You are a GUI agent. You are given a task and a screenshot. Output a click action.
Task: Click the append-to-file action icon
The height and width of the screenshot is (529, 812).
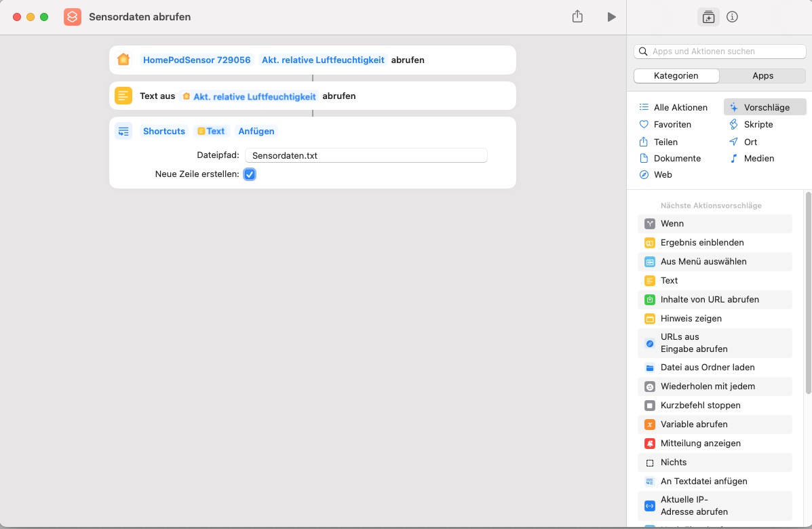pos(123,132)
